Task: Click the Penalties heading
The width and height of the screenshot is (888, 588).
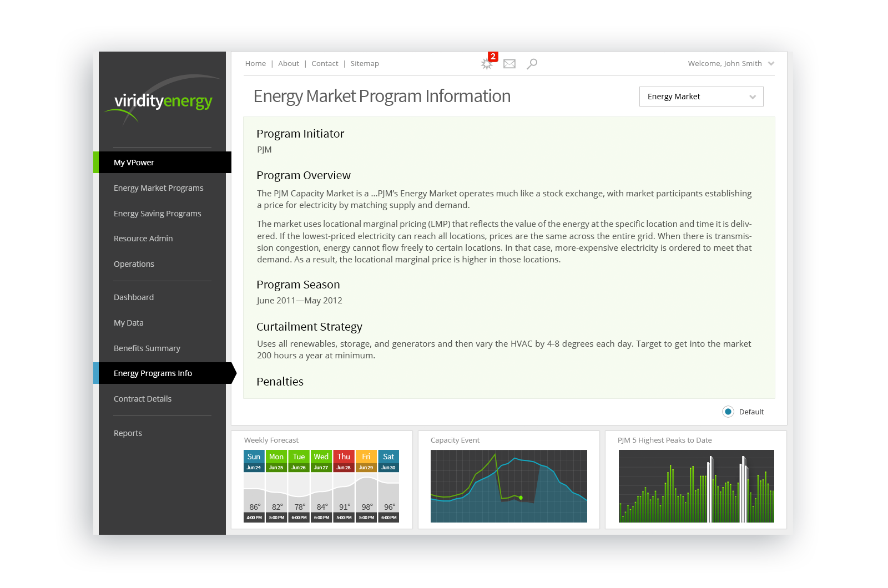Action: pos(280,382)
